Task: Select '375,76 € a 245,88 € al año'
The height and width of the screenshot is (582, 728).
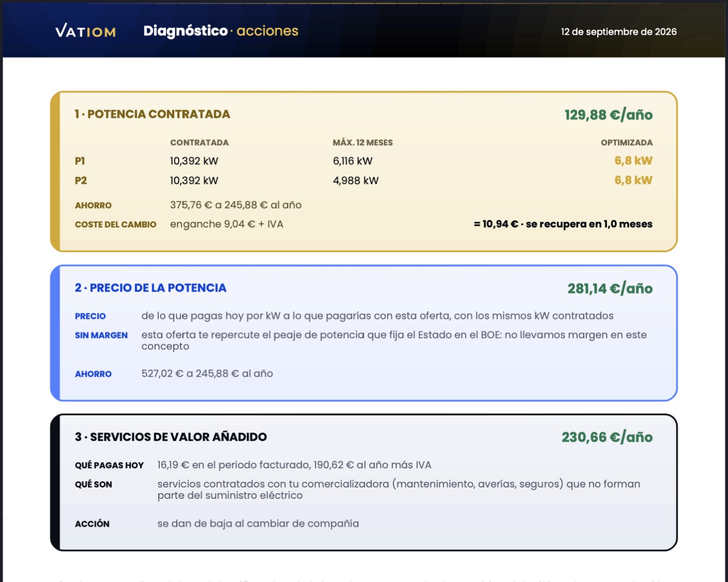Action: pos(236,205)
